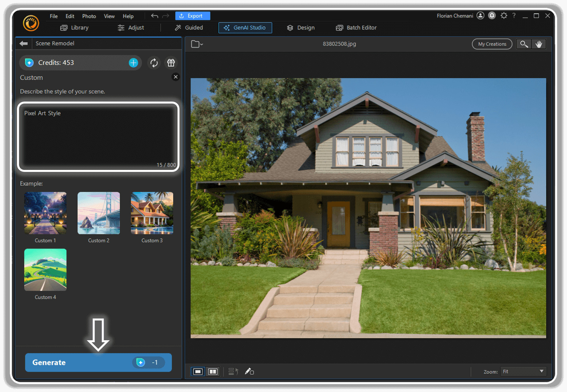Image resolution: width=567 pixels, height=392 pixels.
Task: Open the File menu
Action: [x=54, y=16]
